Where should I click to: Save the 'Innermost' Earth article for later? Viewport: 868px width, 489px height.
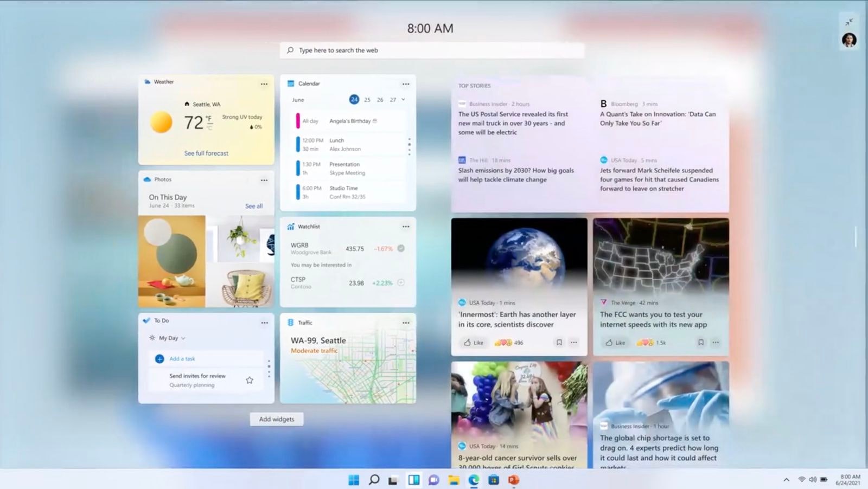click(559, 342)
